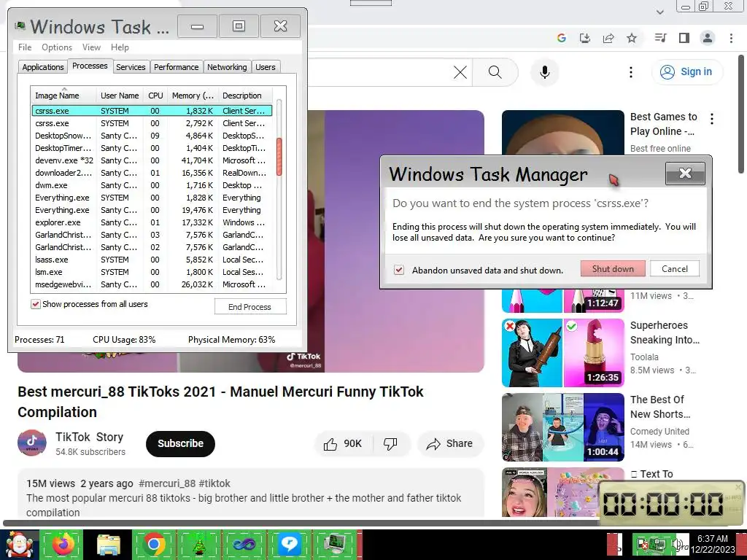
Task: Open the Chrome tab search chevron
Action: click(659, 12)
